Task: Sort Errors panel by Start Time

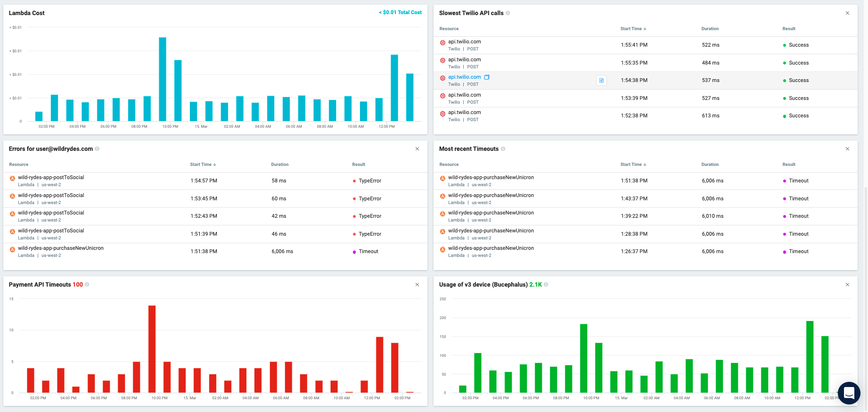Action: click(x=203, y=165)
